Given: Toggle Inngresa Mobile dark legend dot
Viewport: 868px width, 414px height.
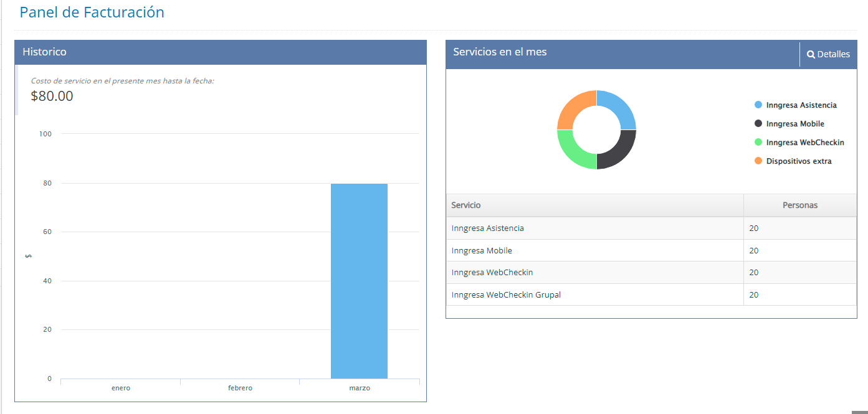Looking at the screenshot, I should point(758,124).
